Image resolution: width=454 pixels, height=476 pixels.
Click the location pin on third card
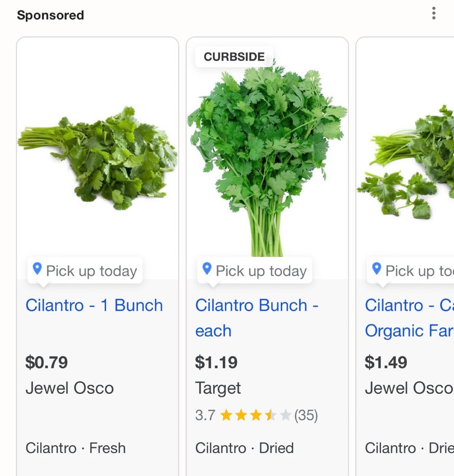376,269
